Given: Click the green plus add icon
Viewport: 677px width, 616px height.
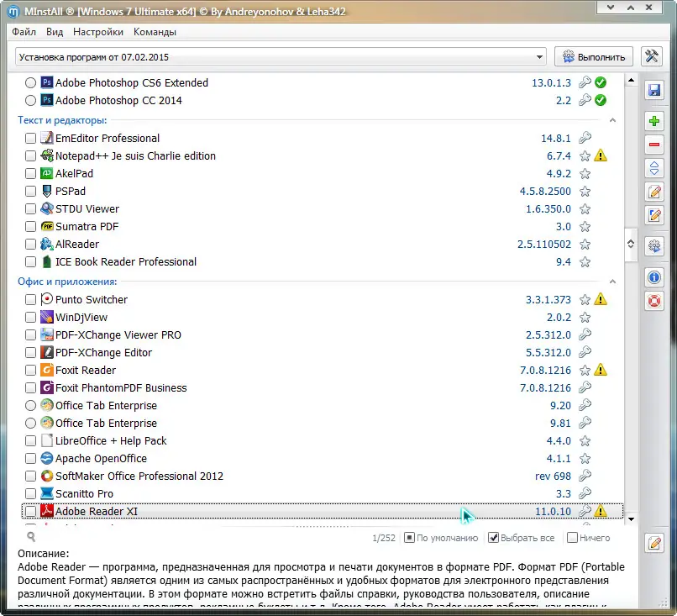Looking at the screenshot, I should 654,121.
